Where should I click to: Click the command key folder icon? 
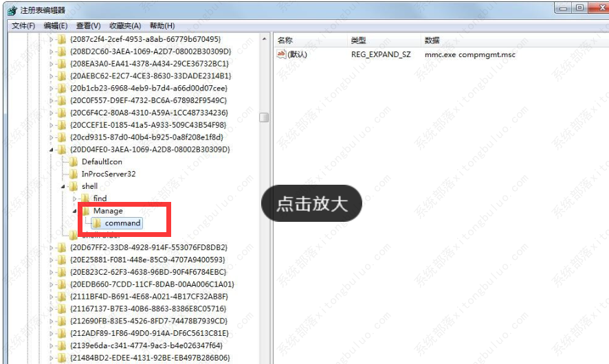[x=97, y=223]
